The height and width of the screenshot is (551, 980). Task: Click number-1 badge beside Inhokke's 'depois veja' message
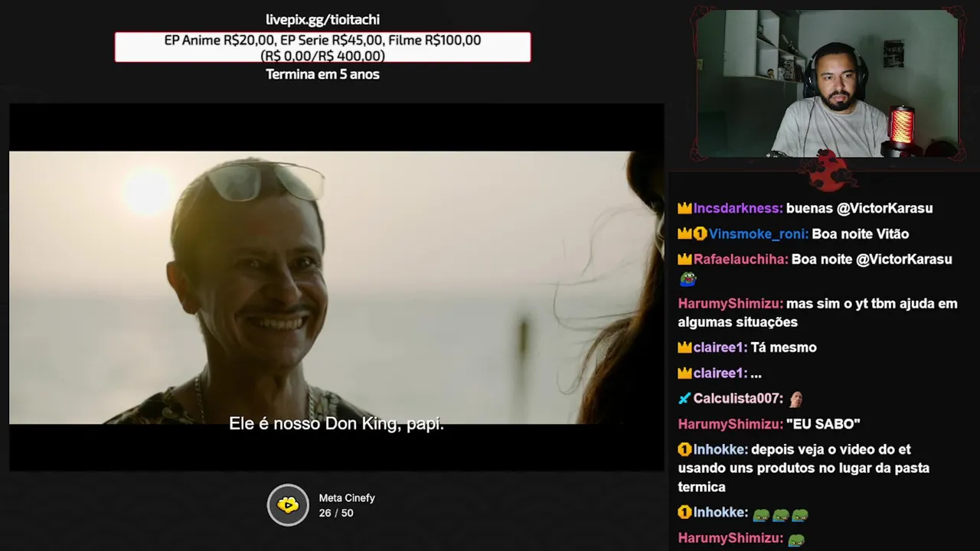click(x=684, y=449)
